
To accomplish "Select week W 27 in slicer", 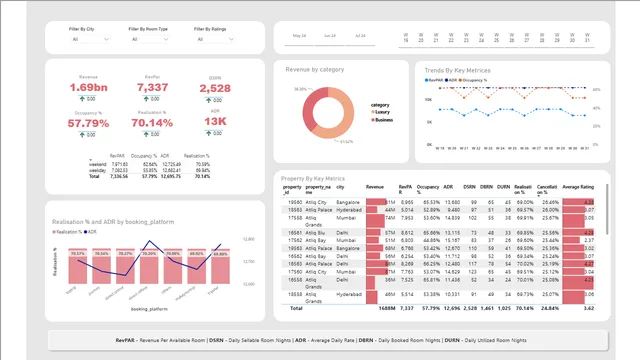I will tap(527, 38).
